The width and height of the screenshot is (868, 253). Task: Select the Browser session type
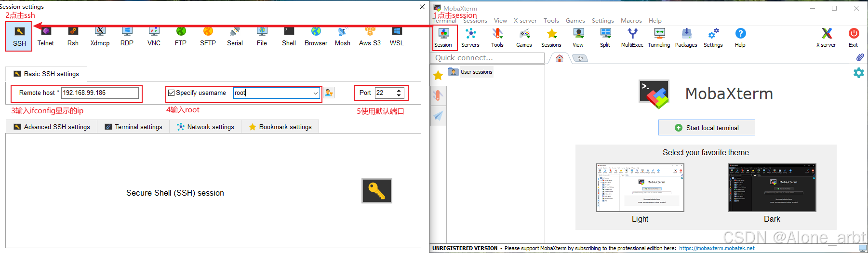tap(316, 37)
